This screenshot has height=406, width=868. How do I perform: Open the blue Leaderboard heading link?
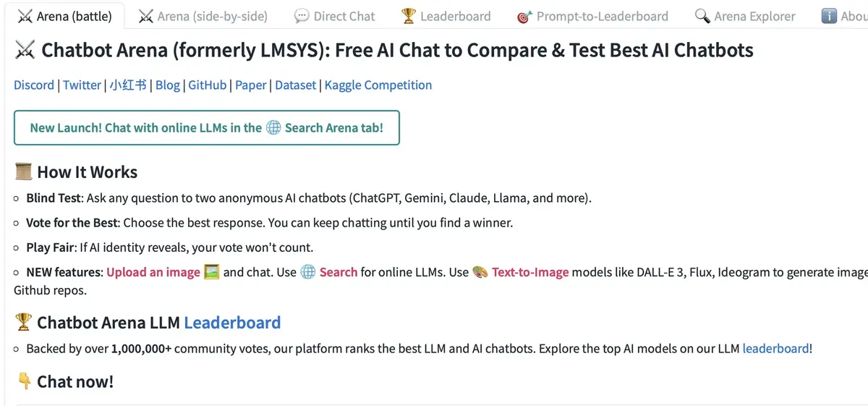pyautogui.click(x=232, y=323)
